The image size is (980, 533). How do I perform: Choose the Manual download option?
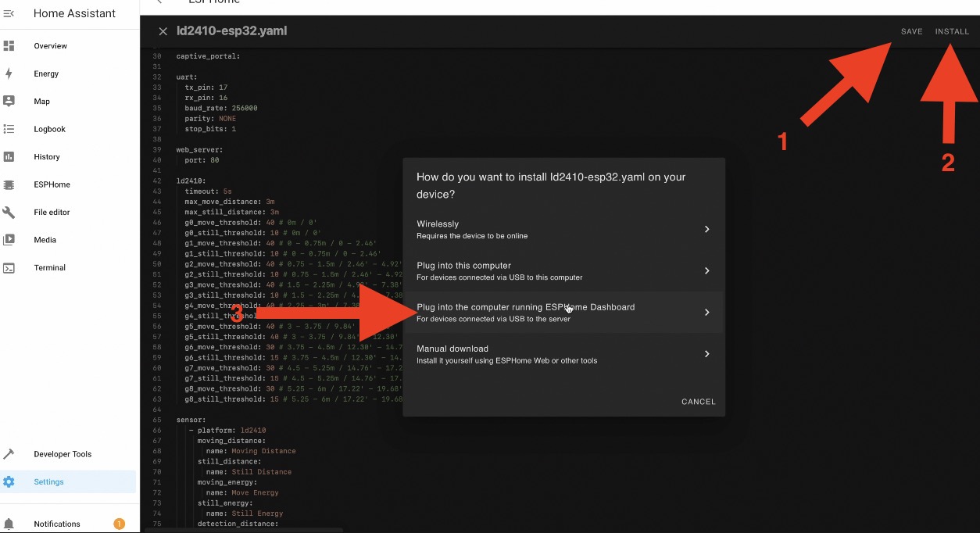563,354
